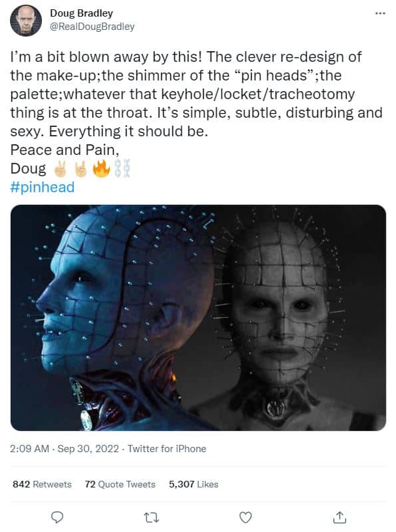Open the @RealDougBradley handle link
The image size is (396, 532).
click(92, 27)
